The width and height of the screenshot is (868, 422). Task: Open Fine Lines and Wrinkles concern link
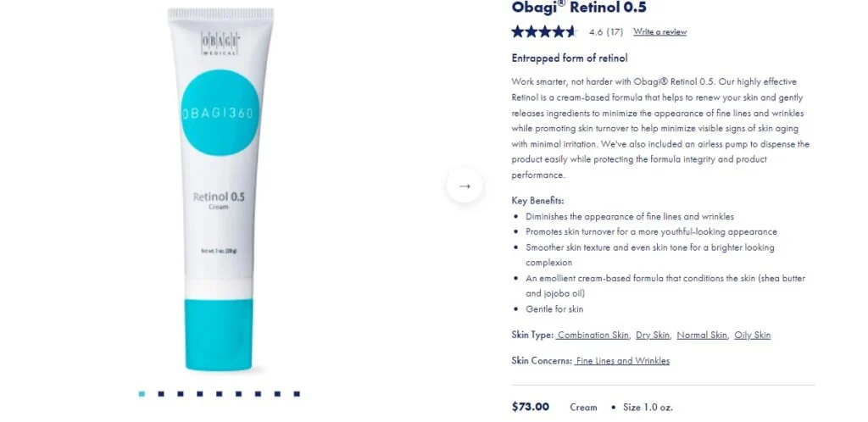(622, 361)
